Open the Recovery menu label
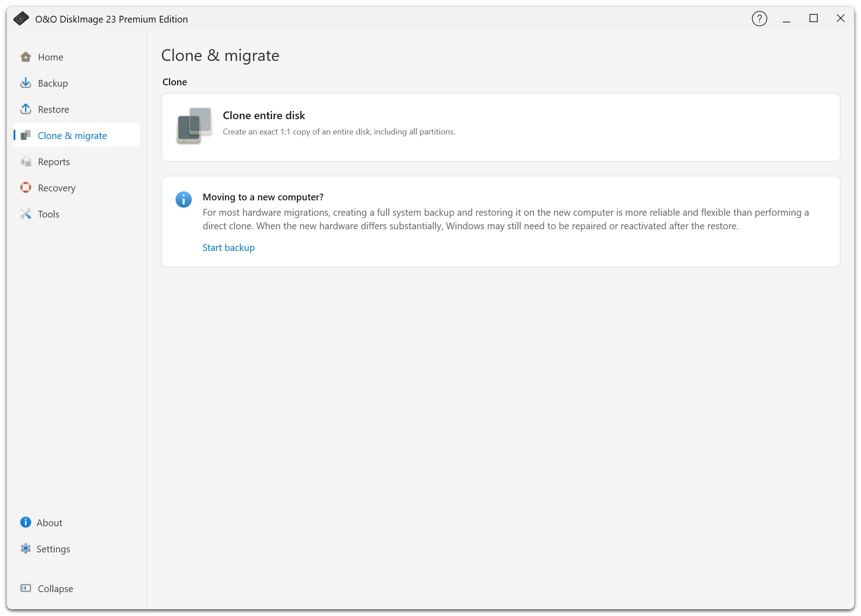The width and height of the screenshot is (861, 616). click(x=56, y=188)
